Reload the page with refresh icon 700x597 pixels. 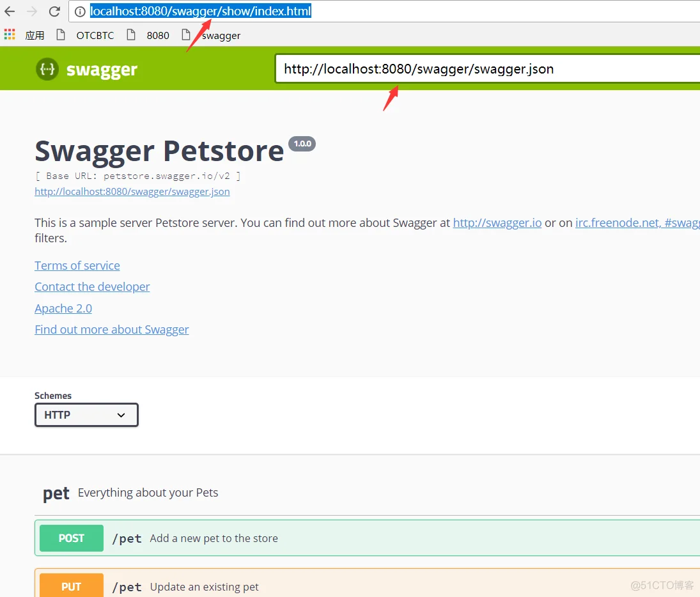click(54, 11)
